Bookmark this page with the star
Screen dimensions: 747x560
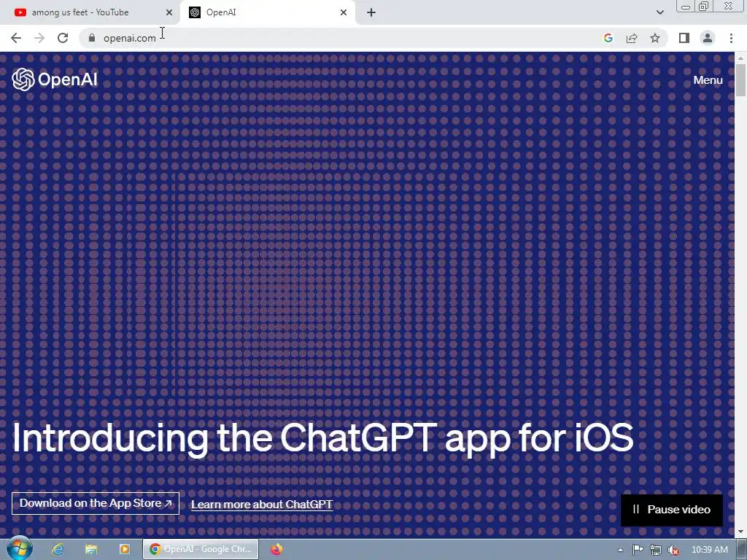(655, 38)
